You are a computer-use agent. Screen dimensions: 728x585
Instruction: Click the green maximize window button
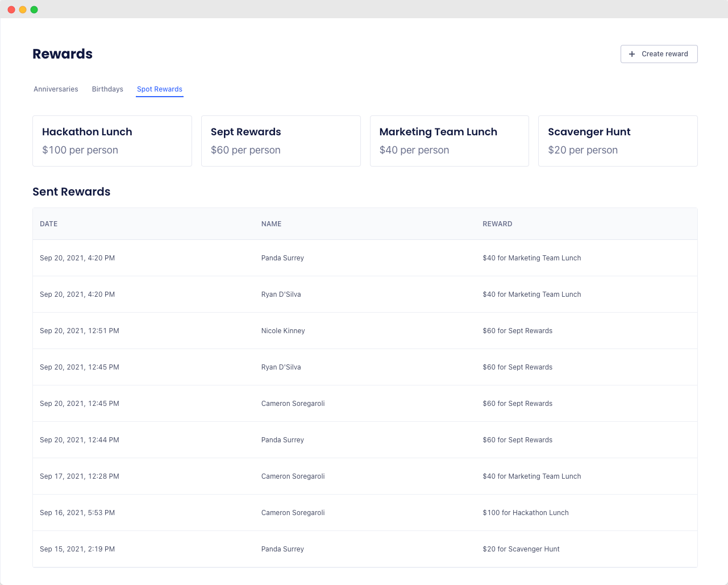[34, 10]
